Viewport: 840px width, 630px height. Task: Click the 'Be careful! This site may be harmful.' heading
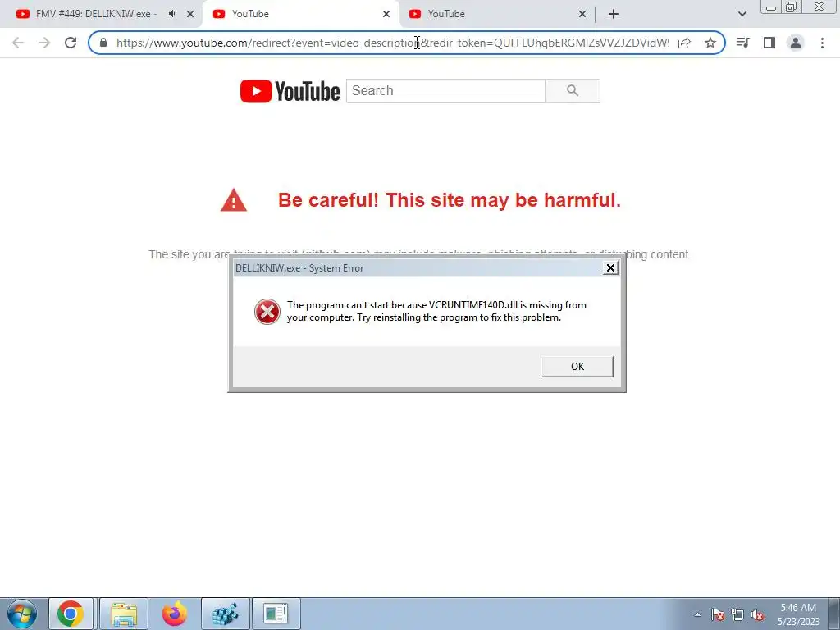(450, 200)
